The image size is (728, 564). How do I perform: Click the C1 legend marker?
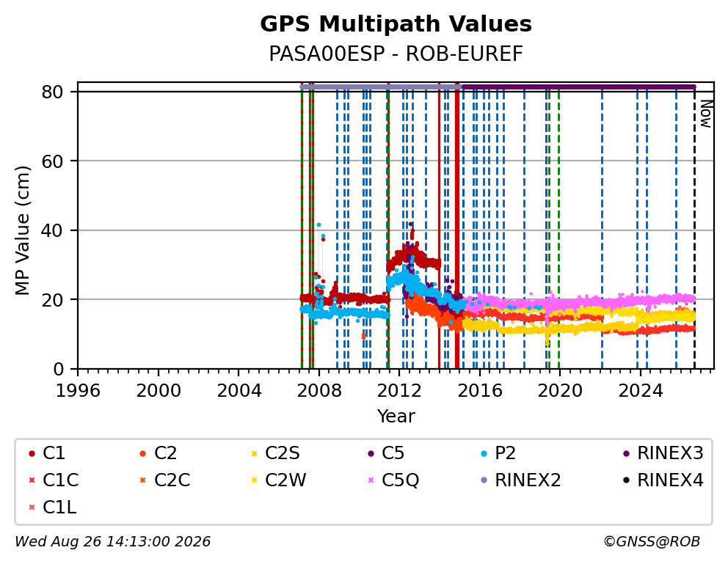coord(32,453)
